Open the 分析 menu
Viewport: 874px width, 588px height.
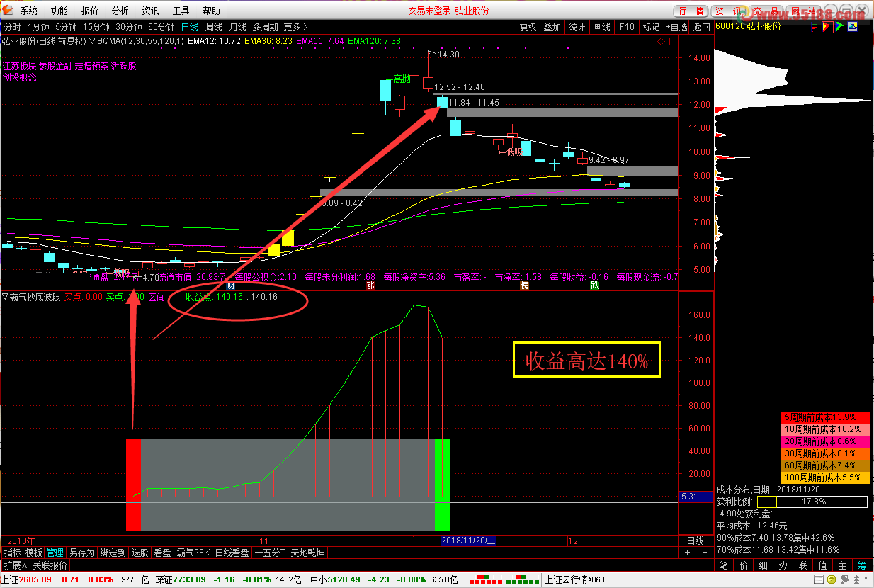click(x=120, y=11)
